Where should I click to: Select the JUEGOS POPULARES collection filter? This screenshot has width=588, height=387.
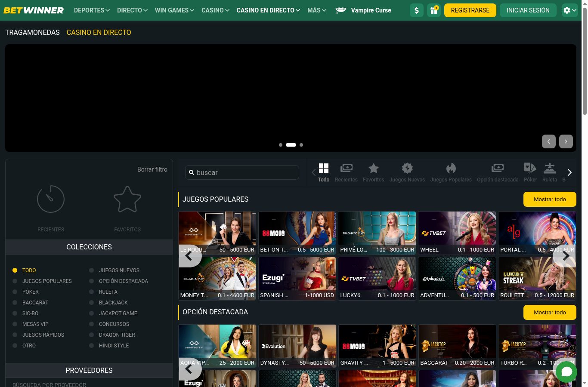[x=42, y=281]
